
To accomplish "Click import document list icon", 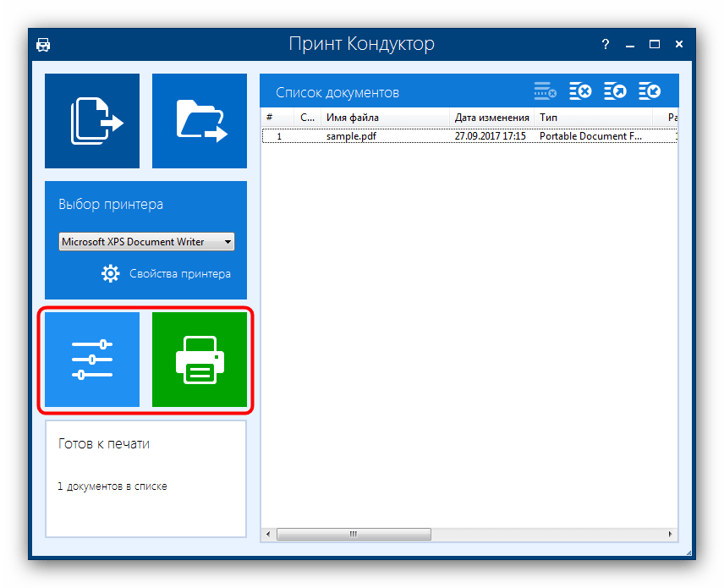I will (650, 91).
